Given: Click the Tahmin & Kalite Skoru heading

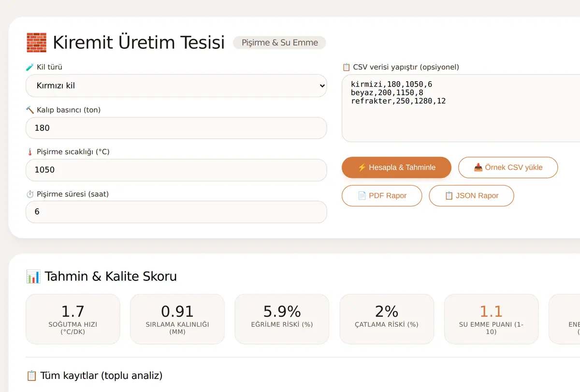Looking at the screenshot, I should (x=111, y=276).
